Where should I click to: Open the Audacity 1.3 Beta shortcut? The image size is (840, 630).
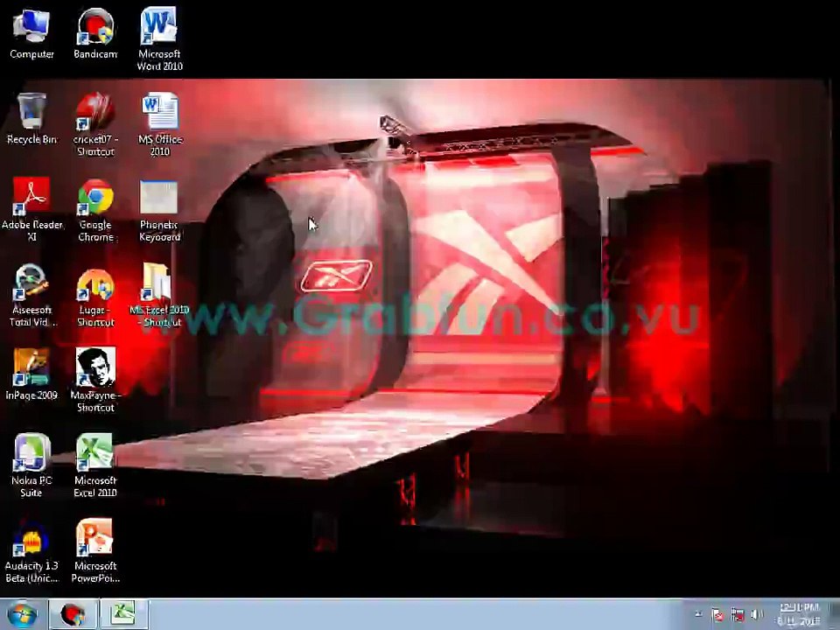[x=31, y=550]
